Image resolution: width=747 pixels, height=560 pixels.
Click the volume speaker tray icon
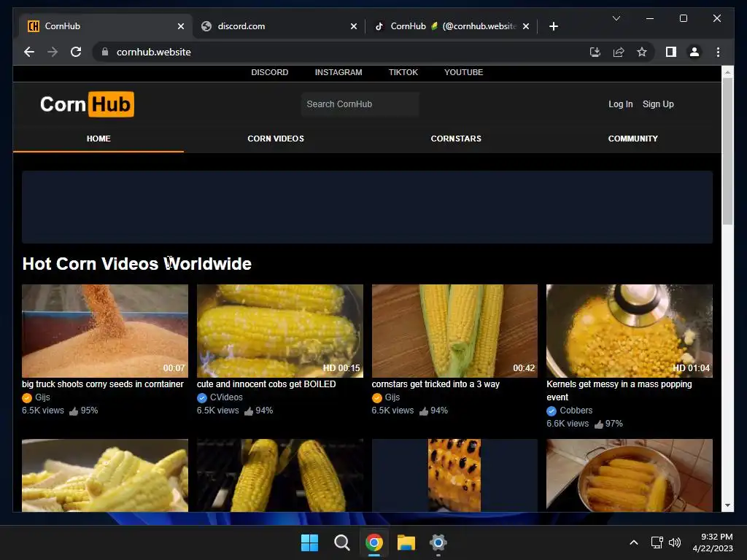(x=675, y=542)
